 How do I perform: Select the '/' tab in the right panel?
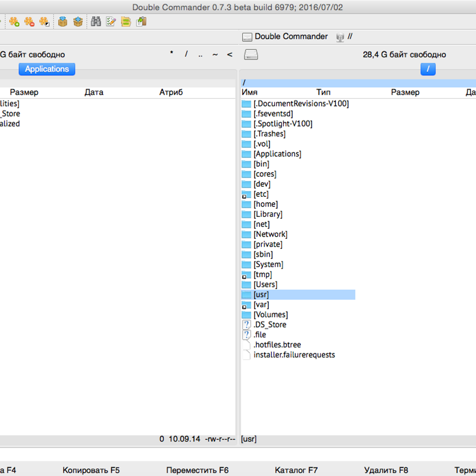[x=428, y=69]
